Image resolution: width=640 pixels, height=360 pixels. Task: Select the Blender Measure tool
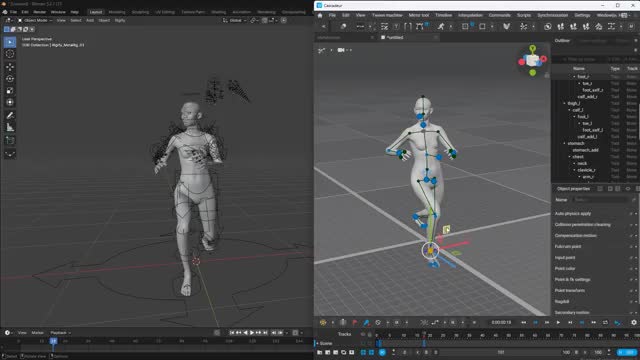[x=10, y=127]
